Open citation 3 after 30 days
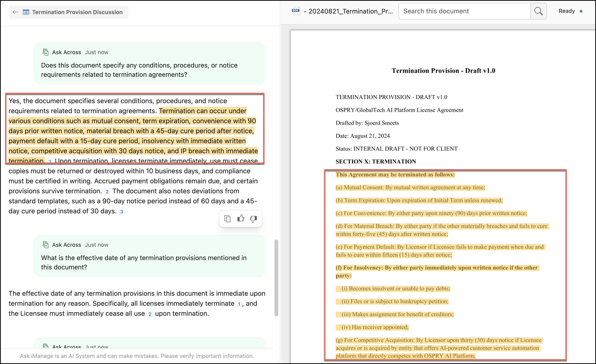 tap(122, 212)
